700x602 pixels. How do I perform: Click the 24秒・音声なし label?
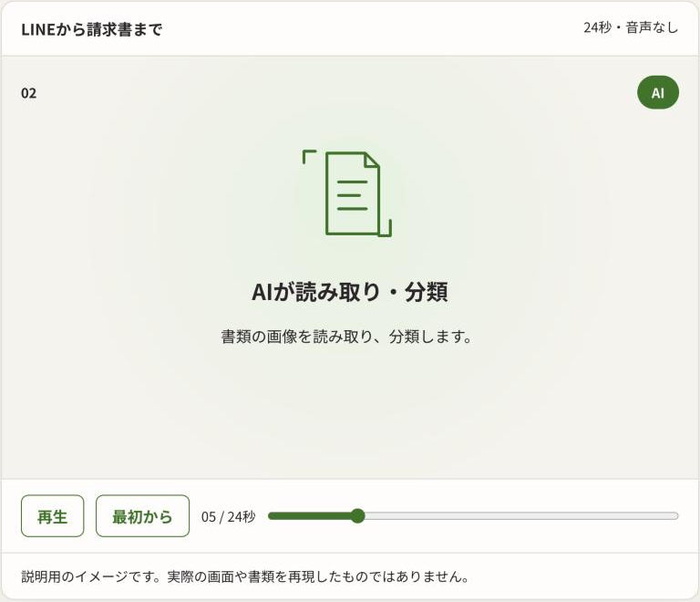click(631, 27)
